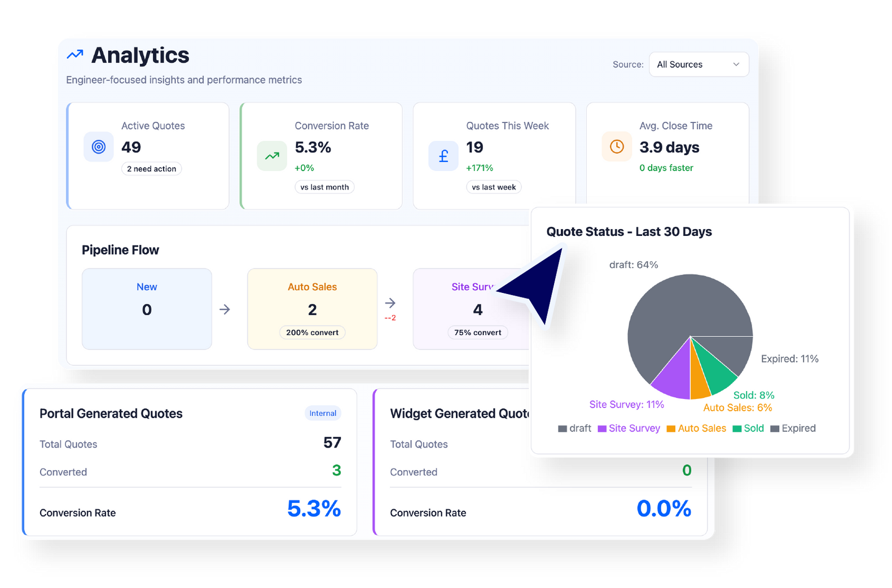Toggle the Auto Sales legend entry

pos(696,428)
